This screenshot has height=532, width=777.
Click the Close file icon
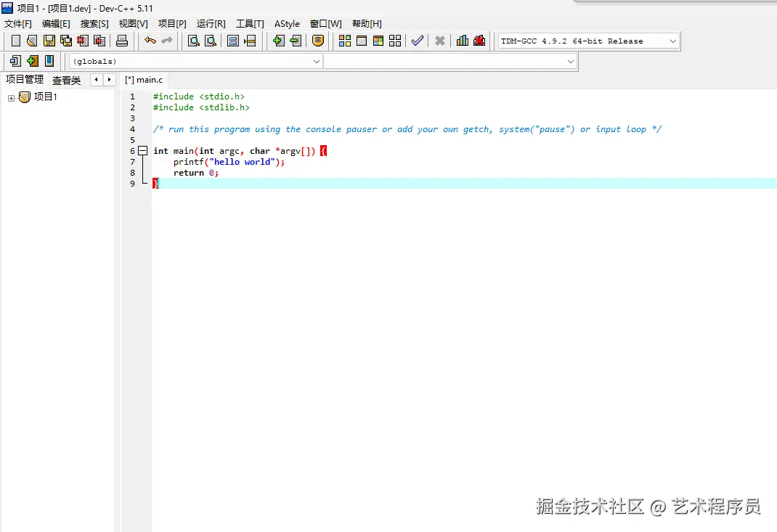tap(83, 41)
